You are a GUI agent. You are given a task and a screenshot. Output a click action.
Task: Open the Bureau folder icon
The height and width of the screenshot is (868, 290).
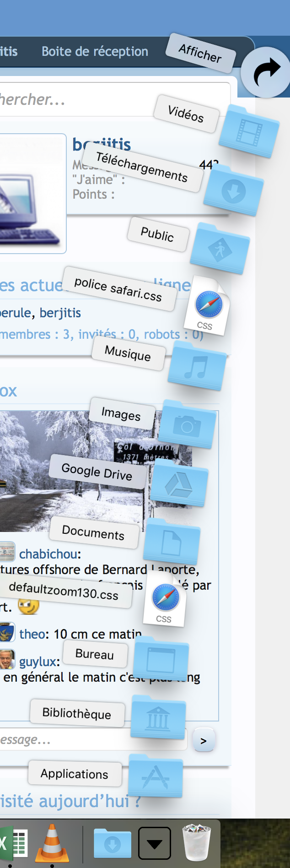click(161, 659)
